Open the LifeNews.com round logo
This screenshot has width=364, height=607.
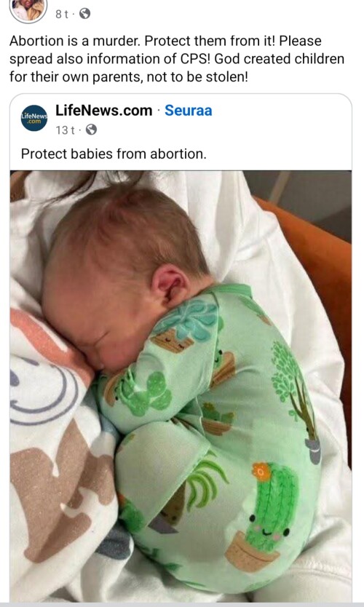click(34, 118)
